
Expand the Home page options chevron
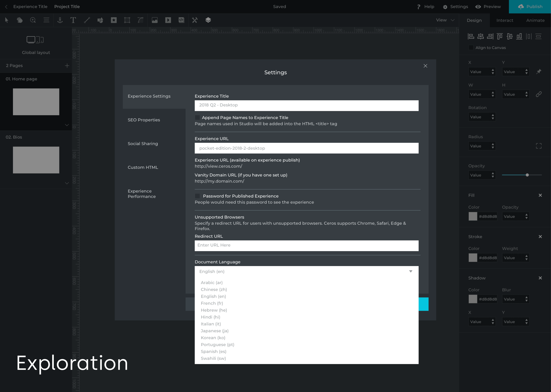tap(67, 125)
